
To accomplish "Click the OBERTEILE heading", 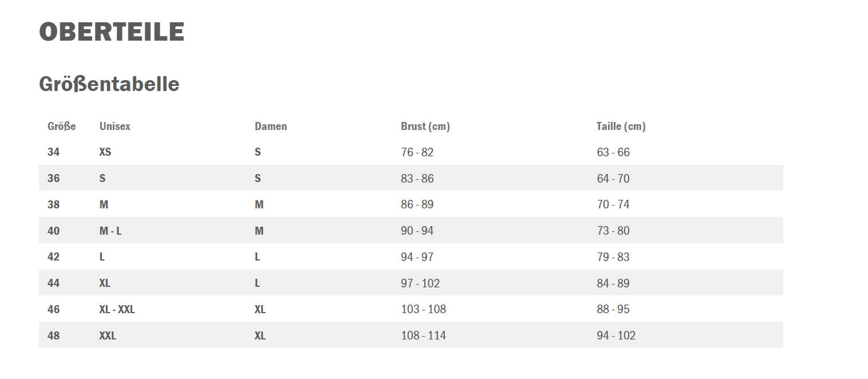I will coord(112,32).
